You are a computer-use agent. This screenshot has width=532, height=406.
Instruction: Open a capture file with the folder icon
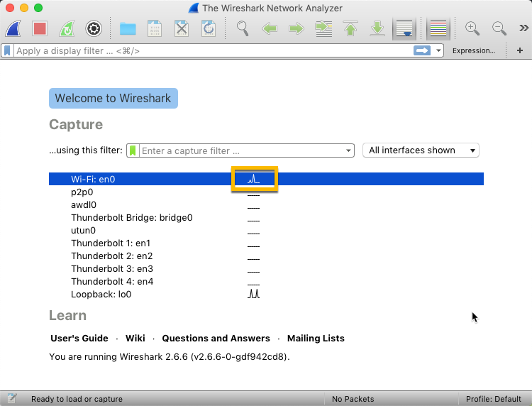[128, 29]
